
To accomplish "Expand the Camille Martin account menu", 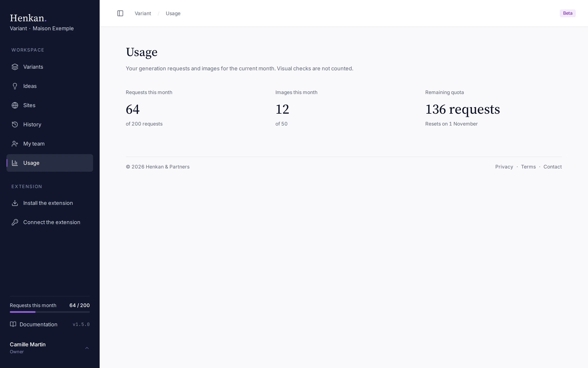I will point(87,348).
